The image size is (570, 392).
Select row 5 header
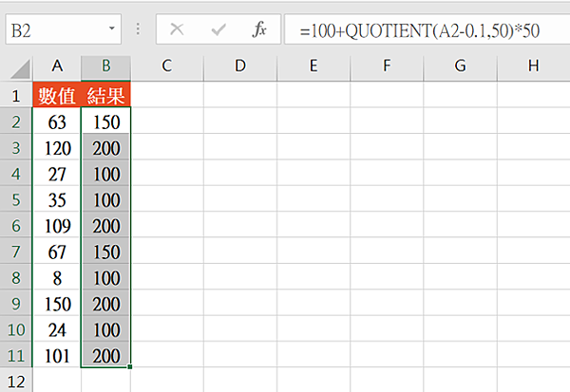pos(16,199)
